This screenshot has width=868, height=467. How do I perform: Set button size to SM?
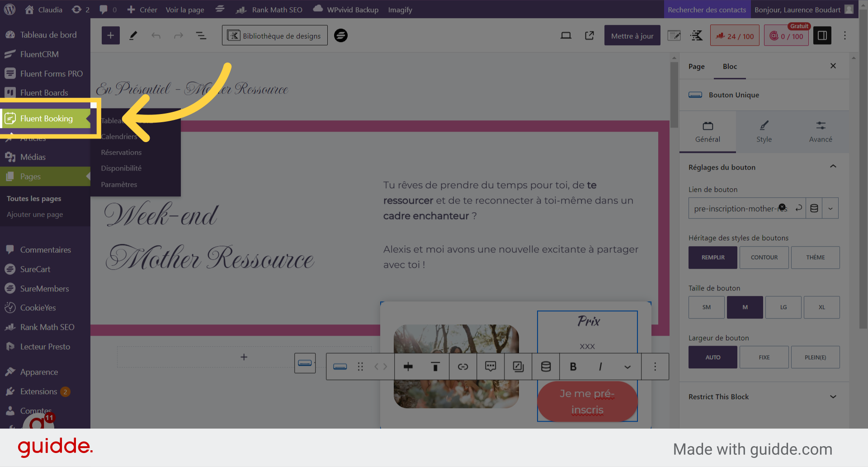707,307
